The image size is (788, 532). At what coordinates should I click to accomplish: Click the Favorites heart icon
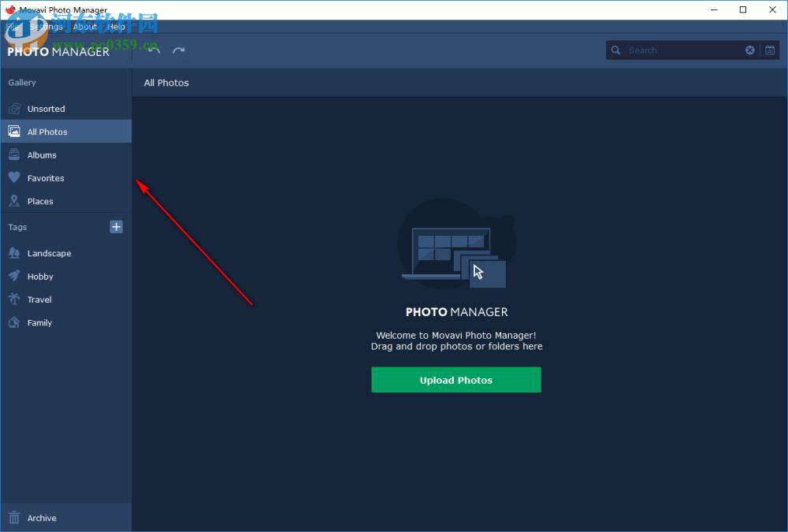[14, 177]
